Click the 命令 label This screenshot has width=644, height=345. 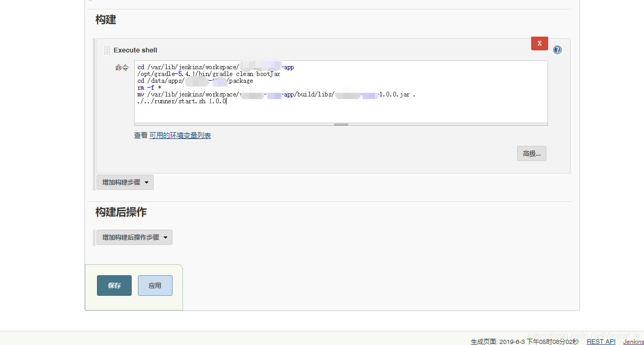coord(122,68)
